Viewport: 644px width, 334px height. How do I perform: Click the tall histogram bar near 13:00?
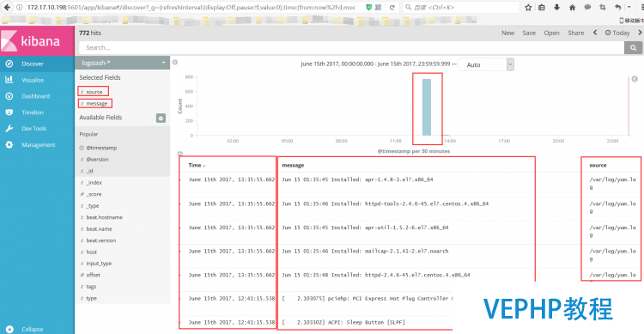tap(427, 107)
